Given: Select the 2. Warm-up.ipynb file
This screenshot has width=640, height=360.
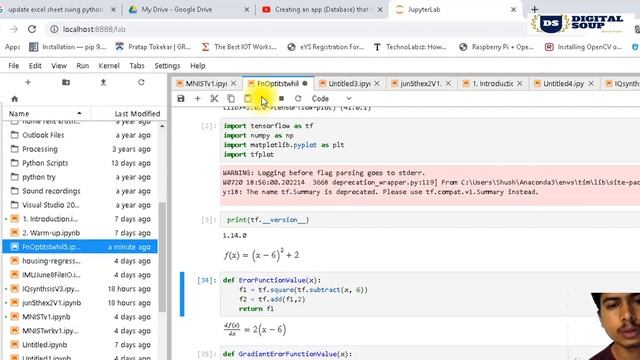Looking at the screenshot, I should pos(80,233).
